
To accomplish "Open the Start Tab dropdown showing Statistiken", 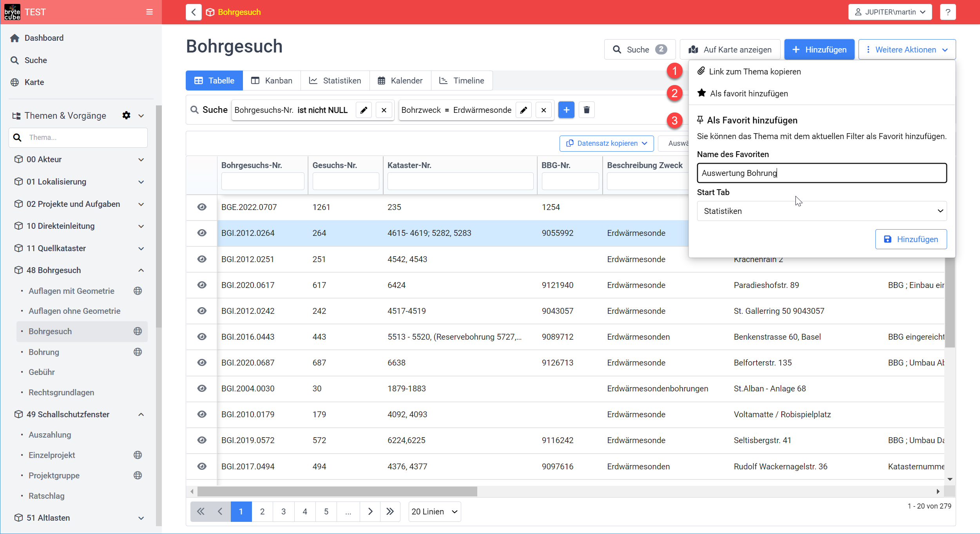I will [822, 211].
